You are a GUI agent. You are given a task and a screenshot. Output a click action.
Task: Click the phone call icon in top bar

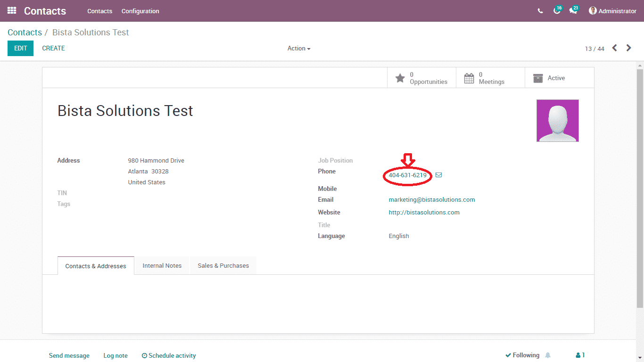pos(540,11)
